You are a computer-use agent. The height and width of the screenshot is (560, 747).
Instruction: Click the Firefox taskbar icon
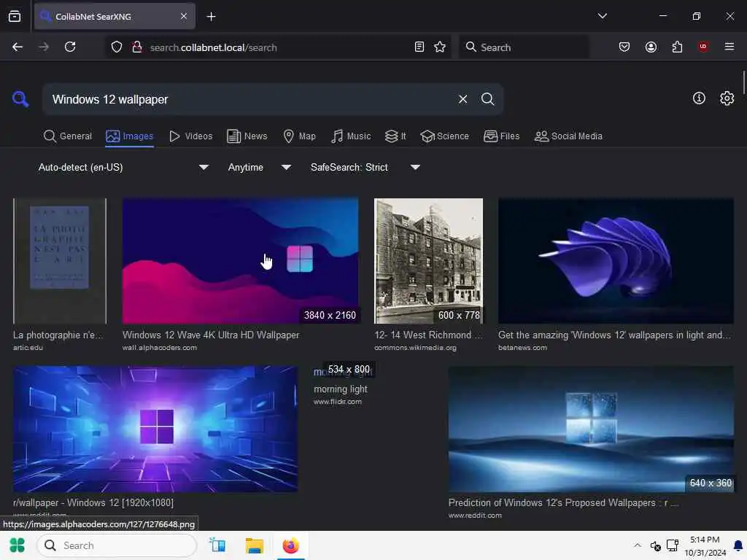click(290, 545)
